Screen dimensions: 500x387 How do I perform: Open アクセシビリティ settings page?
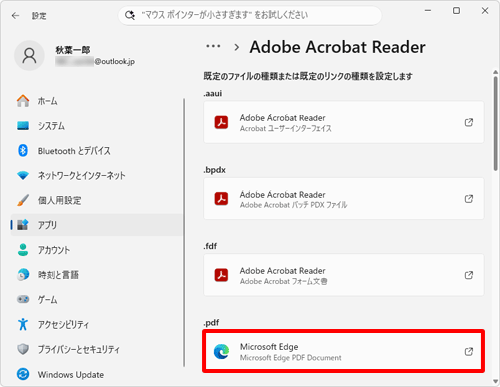point(97,324)
